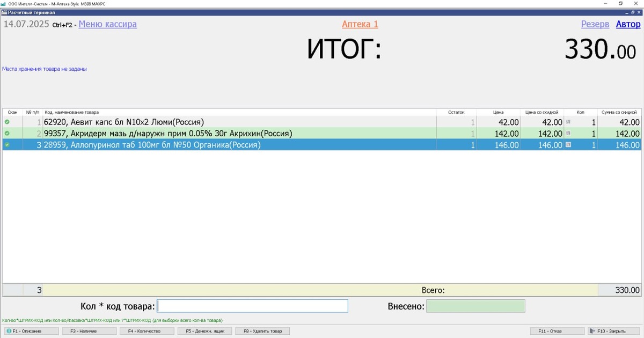Click the Кол column header
Screen dimensions: 644x338
point(580,112)
